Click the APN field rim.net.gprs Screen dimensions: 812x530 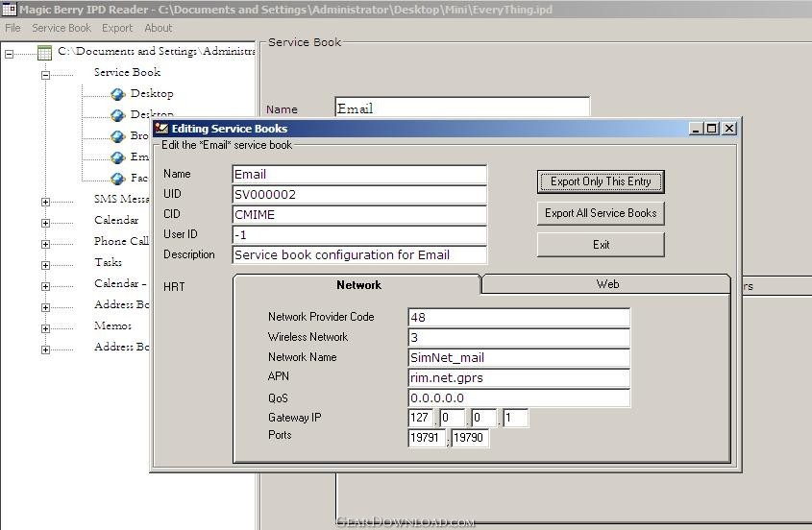click(519, 378)
